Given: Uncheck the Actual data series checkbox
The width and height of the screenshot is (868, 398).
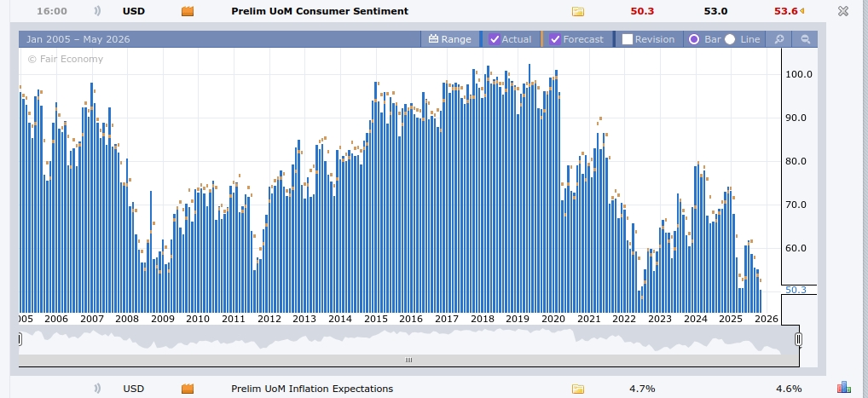Looking at the screenshot, I should pyautogui.click(x=495, y=39).
